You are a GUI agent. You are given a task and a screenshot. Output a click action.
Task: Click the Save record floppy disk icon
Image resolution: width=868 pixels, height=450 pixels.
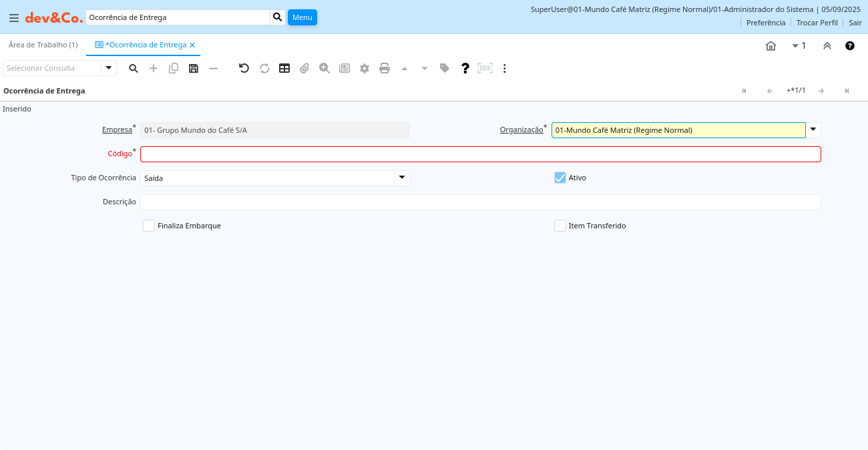click(x=194, y=68)
